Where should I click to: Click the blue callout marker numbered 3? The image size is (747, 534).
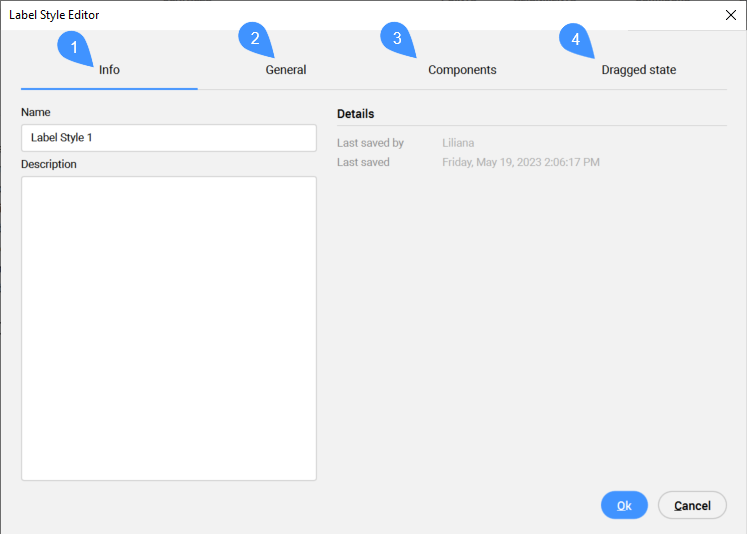click(x=397, y=39)
